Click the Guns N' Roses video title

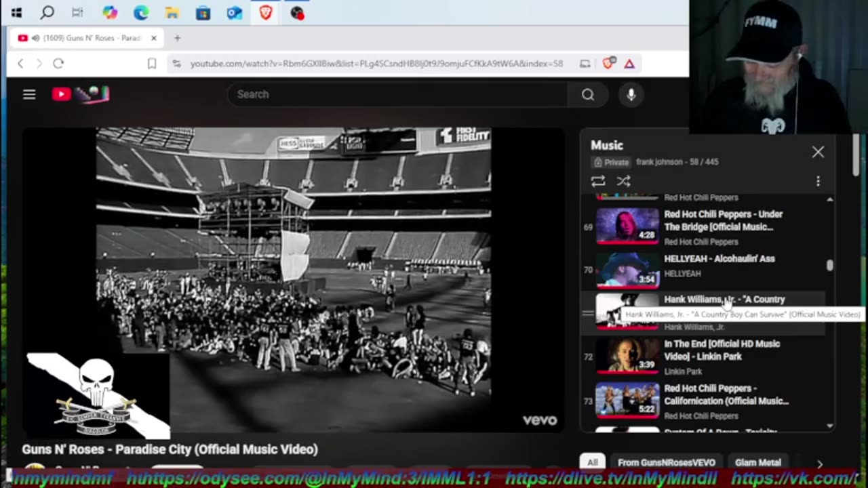[x=170, y=449]
